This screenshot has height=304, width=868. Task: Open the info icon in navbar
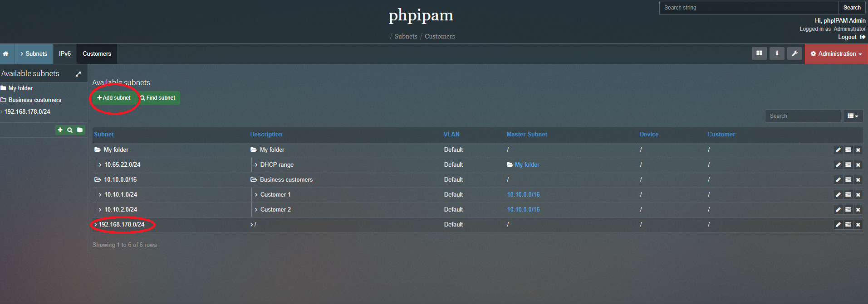click(x=777, y=53)
